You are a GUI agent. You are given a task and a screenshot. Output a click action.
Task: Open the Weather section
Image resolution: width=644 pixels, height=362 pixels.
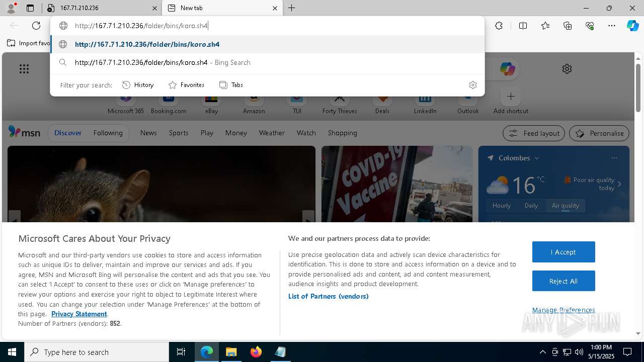pyautogui.click(x=272, y=133)
